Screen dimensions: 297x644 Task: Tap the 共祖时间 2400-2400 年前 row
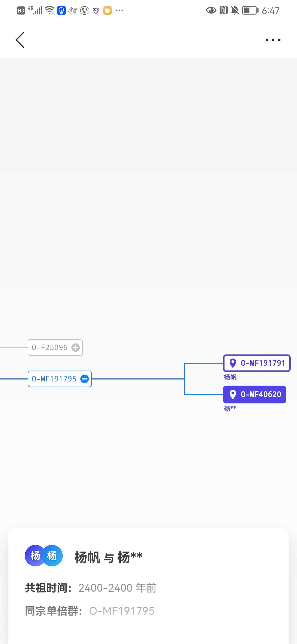91,588
